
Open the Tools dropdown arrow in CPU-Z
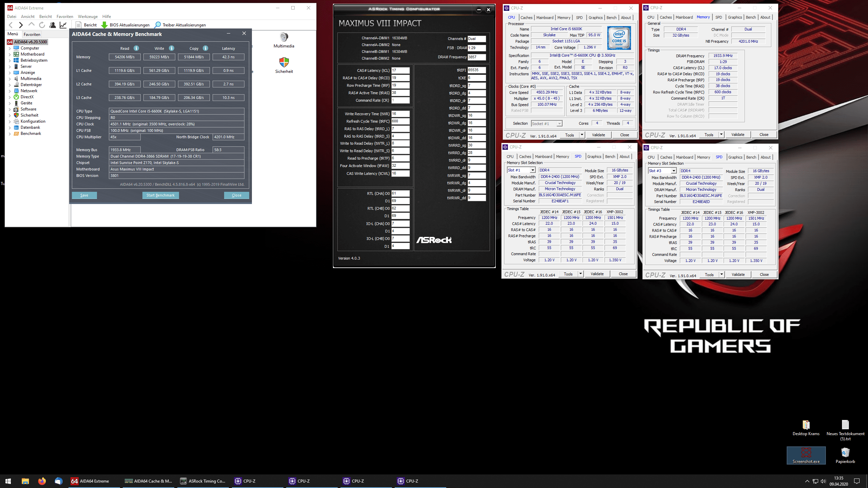pos(582,135)
